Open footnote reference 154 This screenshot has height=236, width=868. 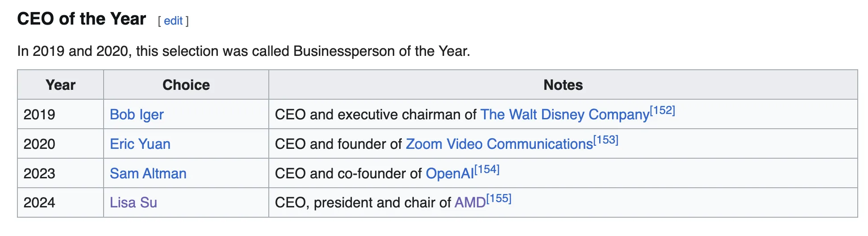[487, 169]
